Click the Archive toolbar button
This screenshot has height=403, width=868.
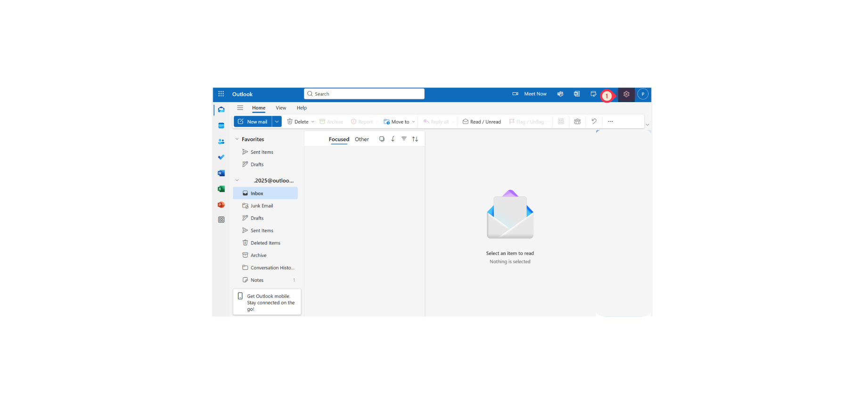(331, 121)
